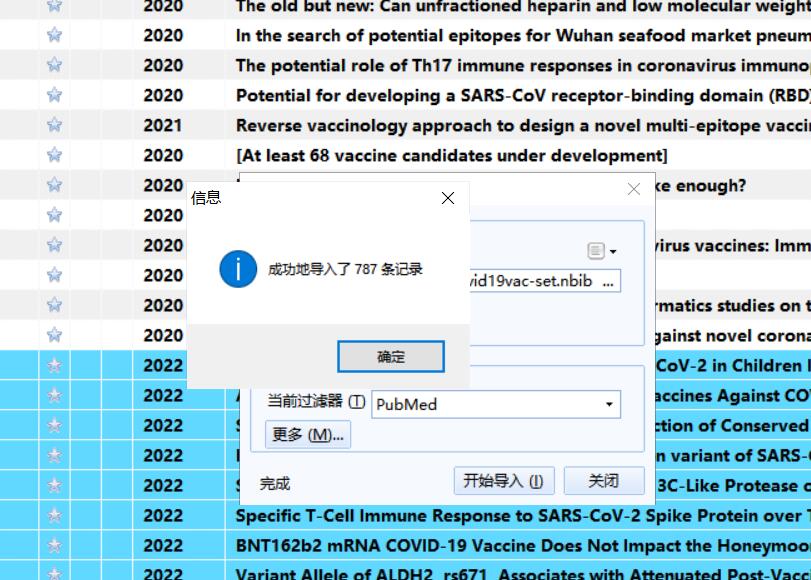Star the Specific T-Cell Immune Response record
The height and width of the screenshot is (580, 811).
click(x=54, y=515)
